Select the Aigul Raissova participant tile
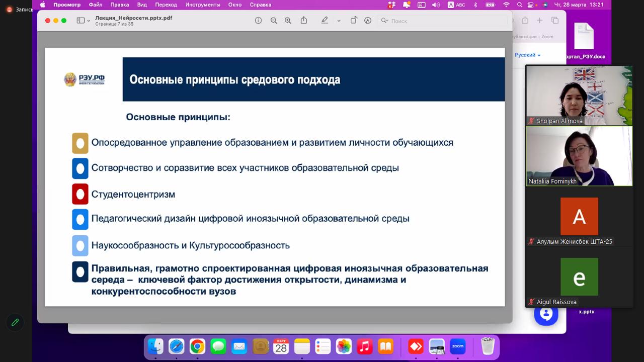The image size is (644, 362). (579, 277)
